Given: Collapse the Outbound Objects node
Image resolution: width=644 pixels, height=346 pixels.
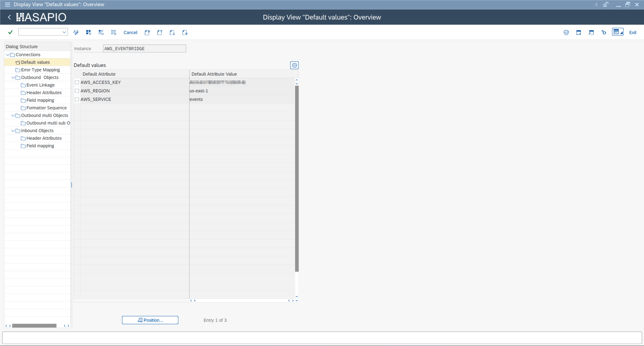Looking at the screenshot, I should click(13, 77).
